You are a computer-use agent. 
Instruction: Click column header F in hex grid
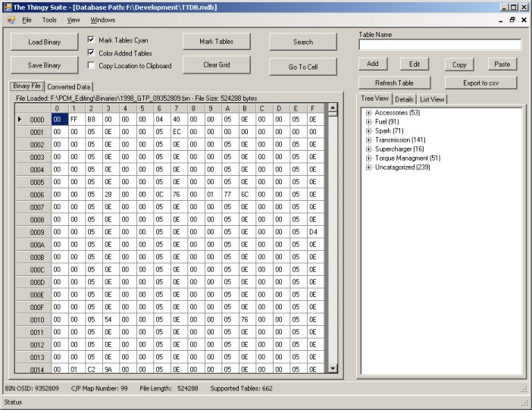[315, 108]
